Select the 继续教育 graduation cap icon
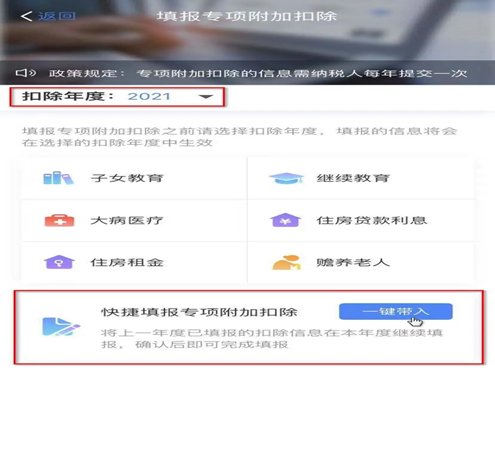Image resolution: width=495 pixels, height=454 pixels. (x=286, y=178)
